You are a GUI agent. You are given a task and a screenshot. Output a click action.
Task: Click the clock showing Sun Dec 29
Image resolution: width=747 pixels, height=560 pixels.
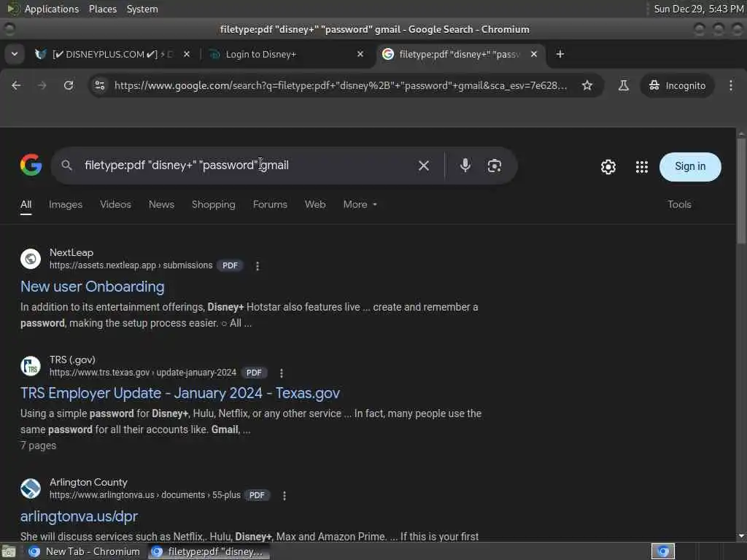coord(698,9)
